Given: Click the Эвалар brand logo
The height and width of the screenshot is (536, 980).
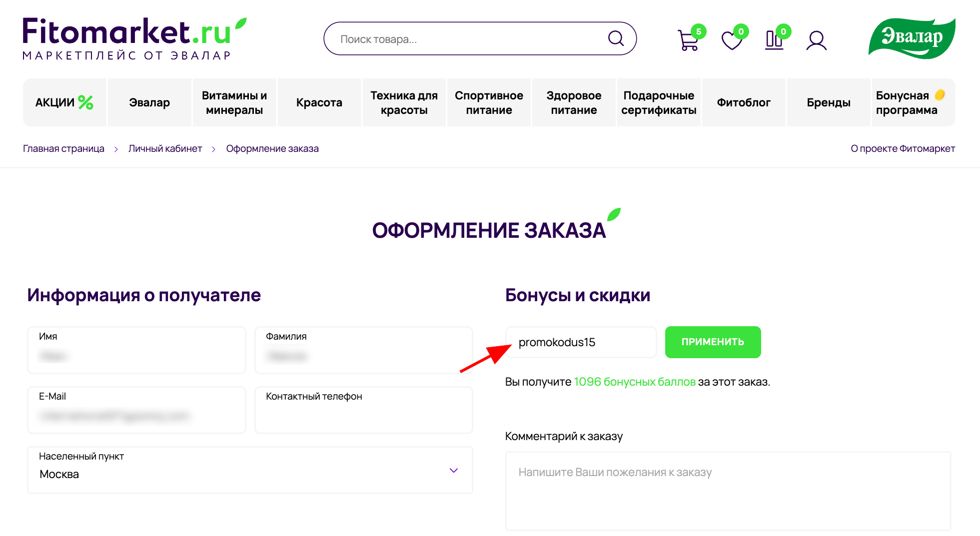Looking at the screenshot, I should (x=912, y=37).
